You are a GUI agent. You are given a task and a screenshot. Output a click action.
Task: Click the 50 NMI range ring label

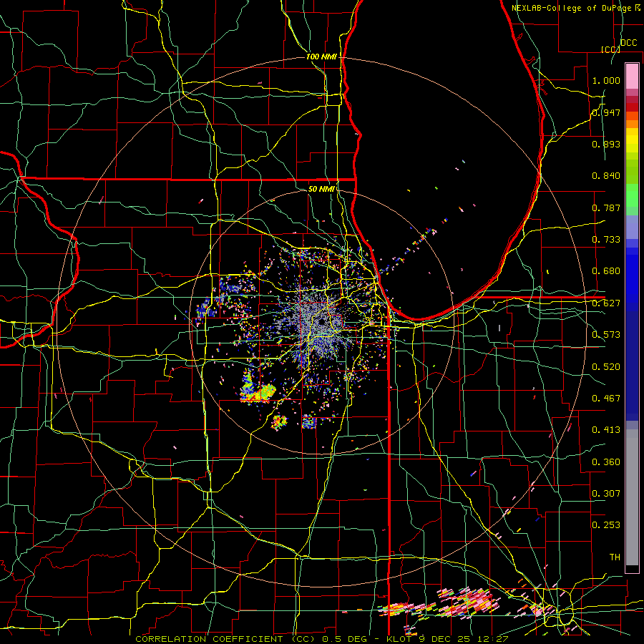point(321,189)
